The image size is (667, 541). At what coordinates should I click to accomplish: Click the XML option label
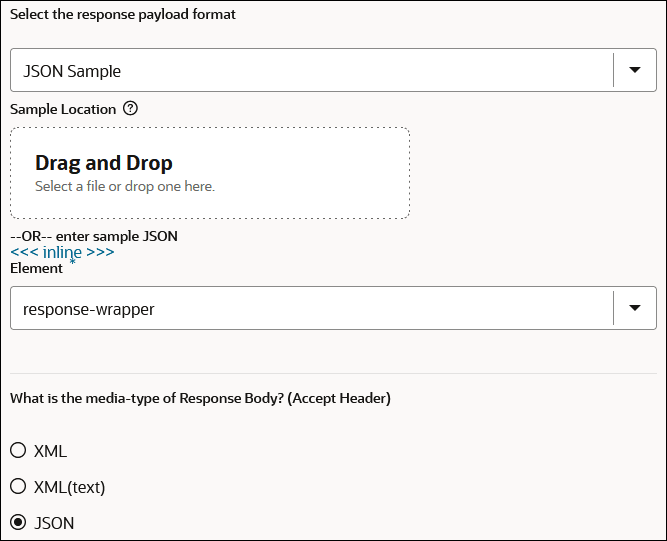[50, 451]
